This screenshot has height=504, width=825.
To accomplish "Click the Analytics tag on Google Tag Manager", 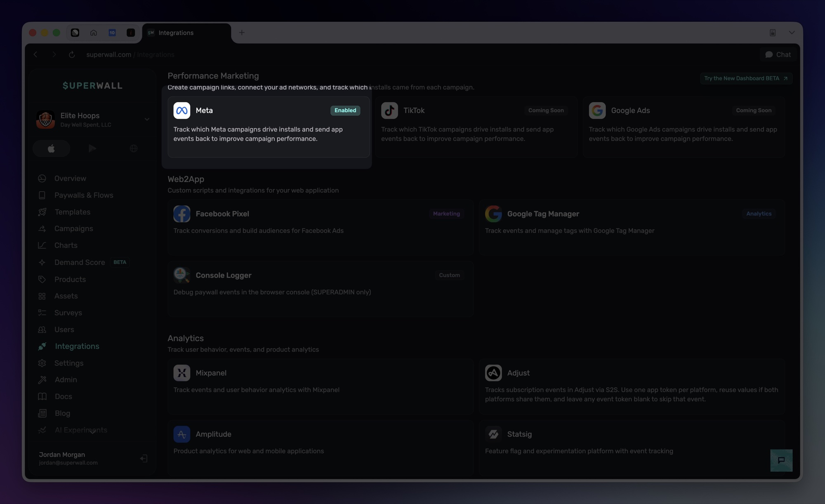I will pyautogui.click(x=759, y=214).
